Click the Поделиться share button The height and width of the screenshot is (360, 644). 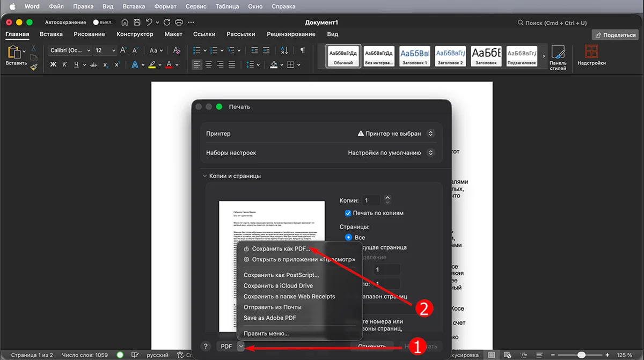tap(614, 34)
